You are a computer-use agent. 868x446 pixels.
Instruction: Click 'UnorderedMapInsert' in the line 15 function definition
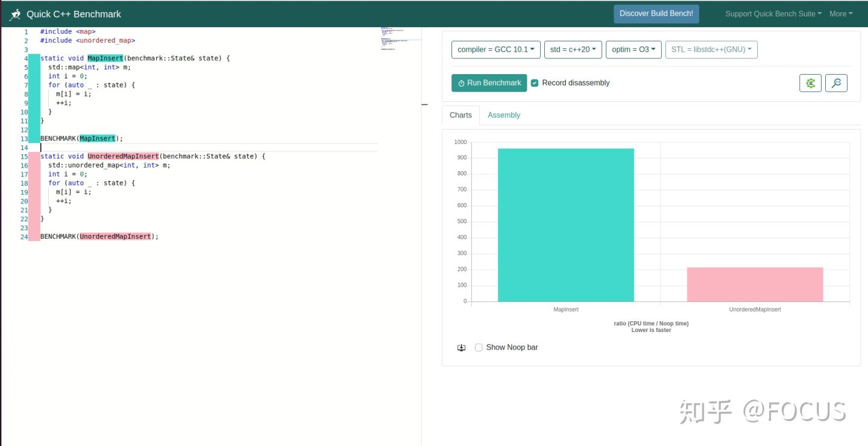(123, 157)
